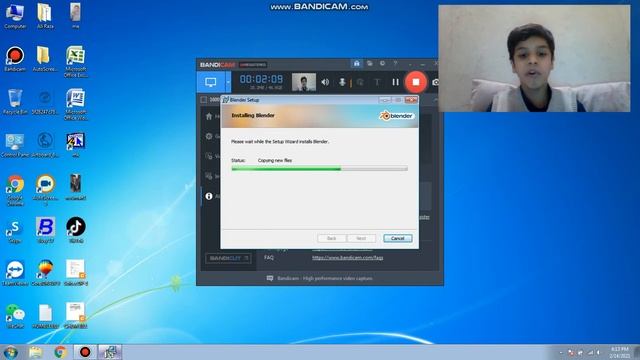Open TikTok desktop shortcut
This screenshot has width=640, height=360.
tap(76, 230)
